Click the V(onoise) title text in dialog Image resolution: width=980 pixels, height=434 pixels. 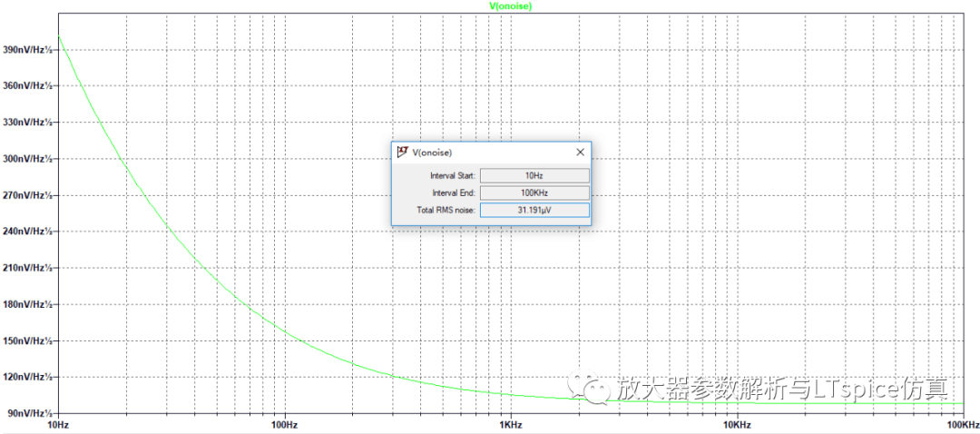432,153
